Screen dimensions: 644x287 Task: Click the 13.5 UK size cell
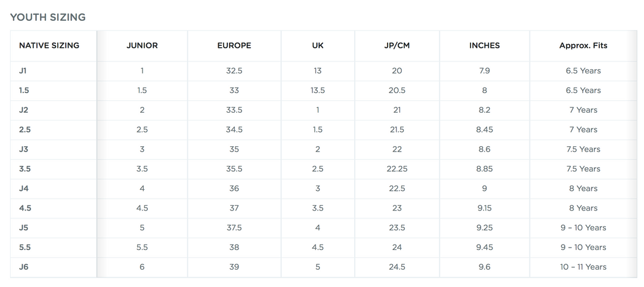pyautogui.click(x=318, y=90)
